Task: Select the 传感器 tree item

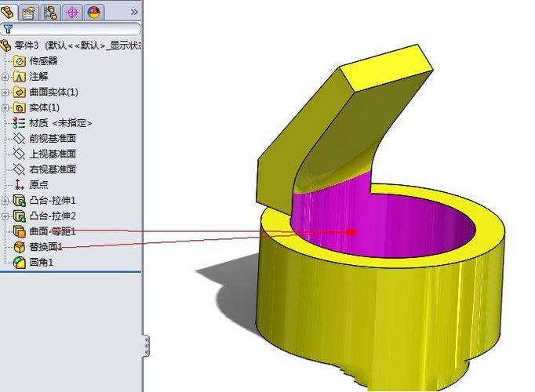Action: point(43,61)
